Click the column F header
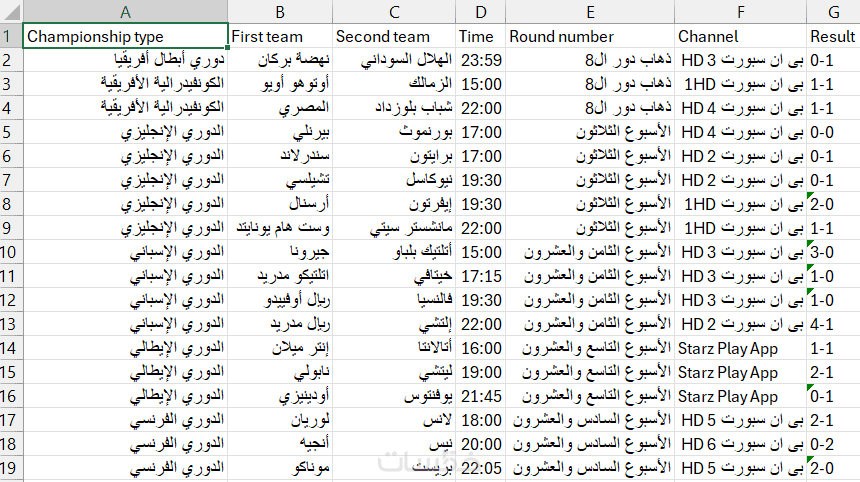The width and height of the screenshot is (860, 482). (x=740, y=12)
